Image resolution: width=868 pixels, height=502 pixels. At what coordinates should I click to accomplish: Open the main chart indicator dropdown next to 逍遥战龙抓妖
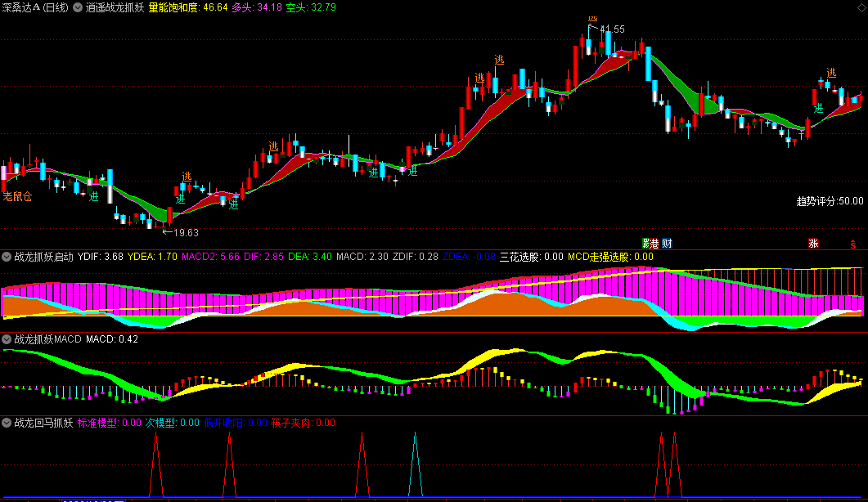(78, 7)
